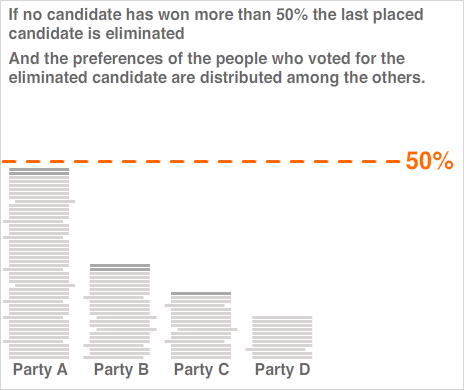
Task: Click the Party C label
Action: pyautogui.click(x=202, y=369)
